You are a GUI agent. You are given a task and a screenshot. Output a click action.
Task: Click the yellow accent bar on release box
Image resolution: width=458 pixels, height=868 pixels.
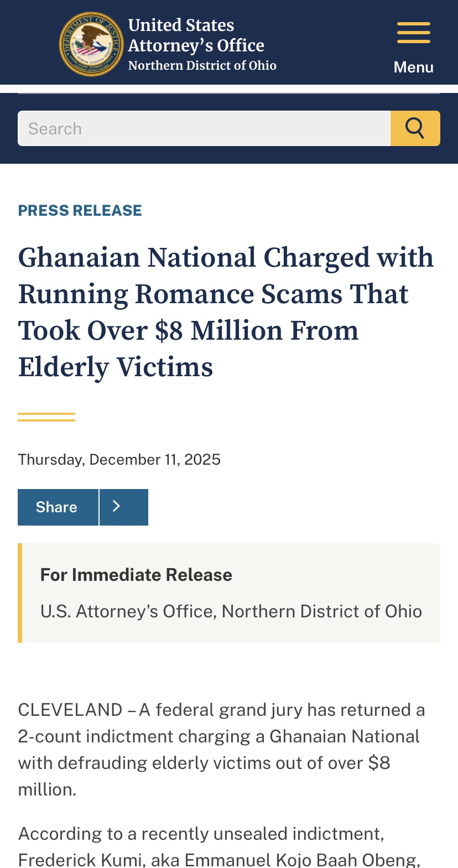coord(20,592)
